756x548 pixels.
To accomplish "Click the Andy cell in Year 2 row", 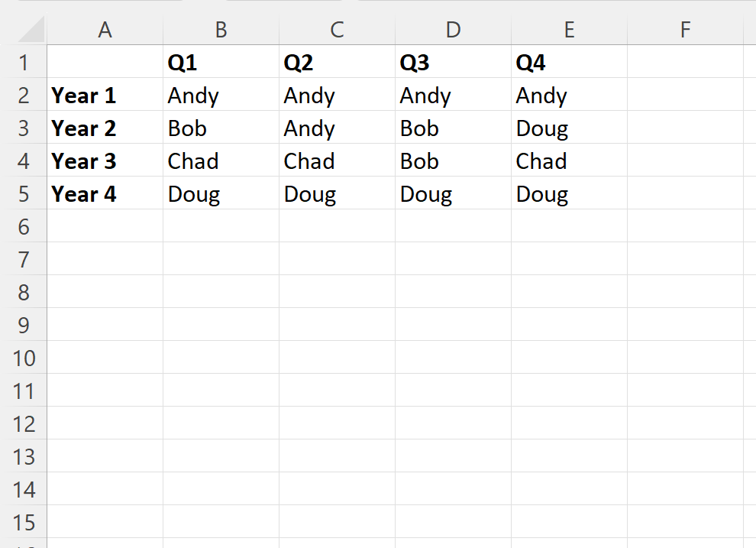I will (x=337, y=128).
